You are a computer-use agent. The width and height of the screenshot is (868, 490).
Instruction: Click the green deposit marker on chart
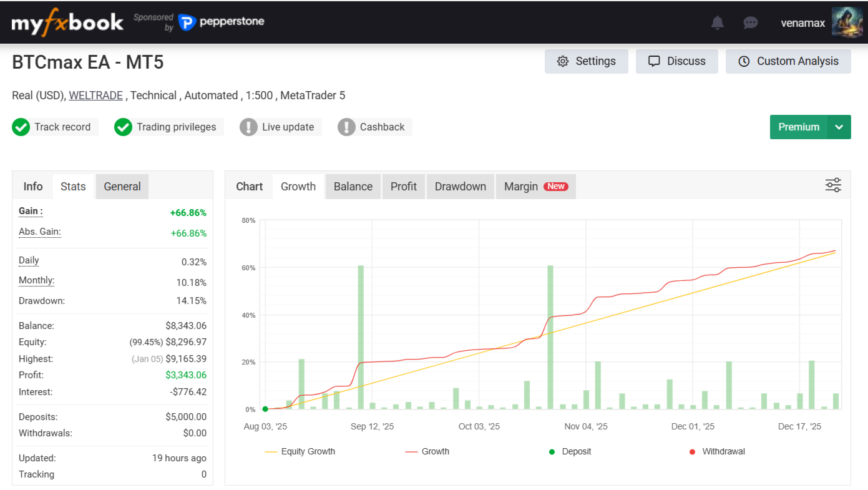(265, 409)
